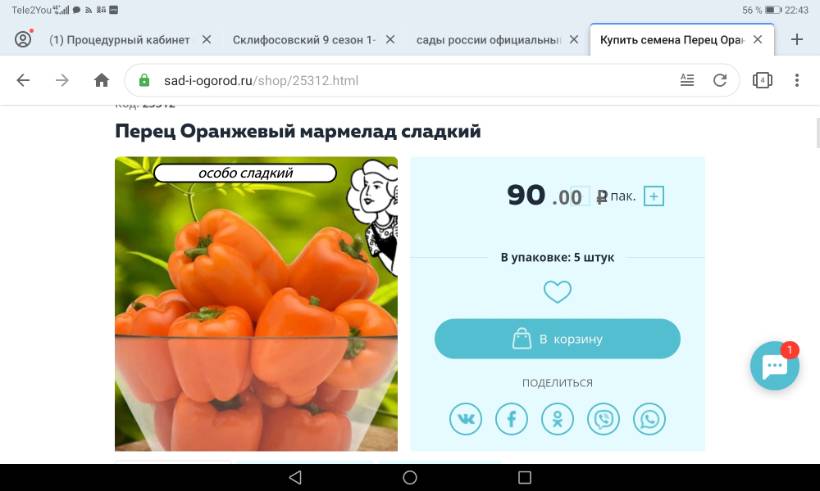Share product on Facebook
This screenshot has height=491, width=820.
(x=511, y=419)
